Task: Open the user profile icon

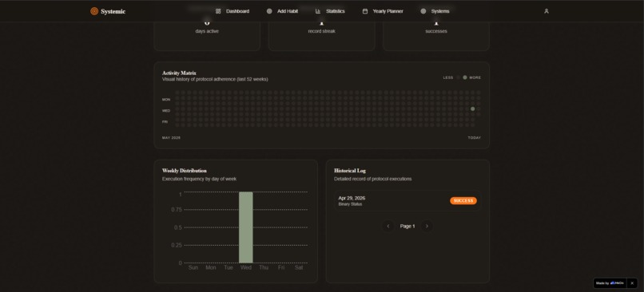Action: pyautogui.click(x=547, y=11)
